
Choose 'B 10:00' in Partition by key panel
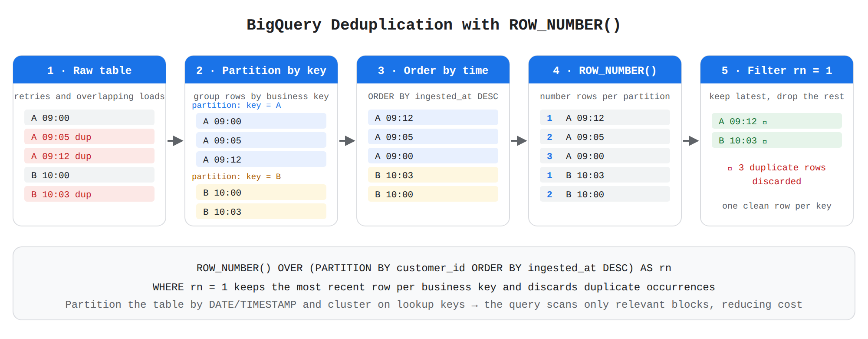tap(261, 192)
